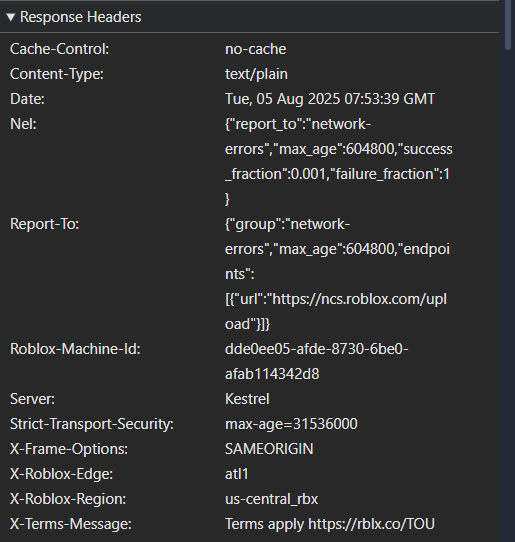Screen dimensions: 515x542
Task: Select the Response Headers section title
Action: [81, 17]
